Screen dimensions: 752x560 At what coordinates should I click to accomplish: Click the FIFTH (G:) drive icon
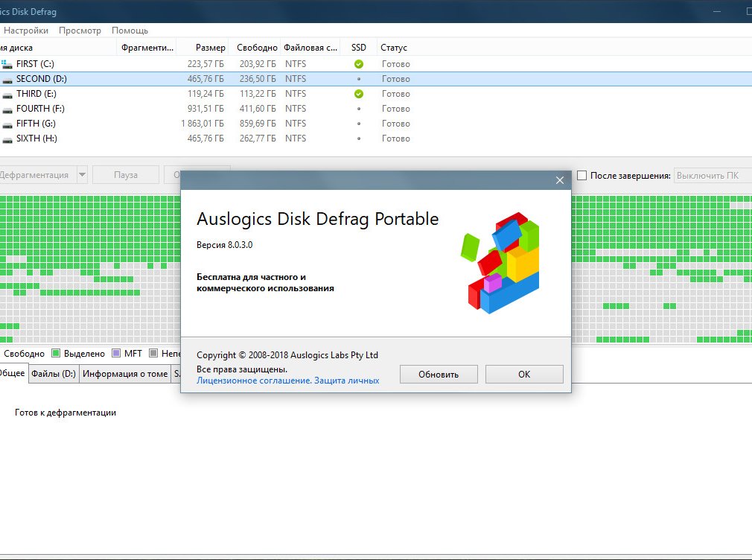(x=7, y=124)
